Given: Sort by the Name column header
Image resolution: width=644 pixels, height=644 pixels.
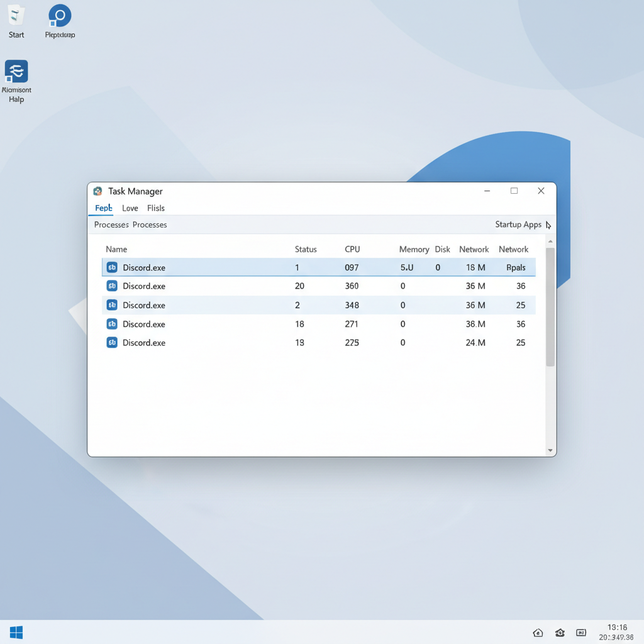Looking at the screenshot, I should click(116, 249).
